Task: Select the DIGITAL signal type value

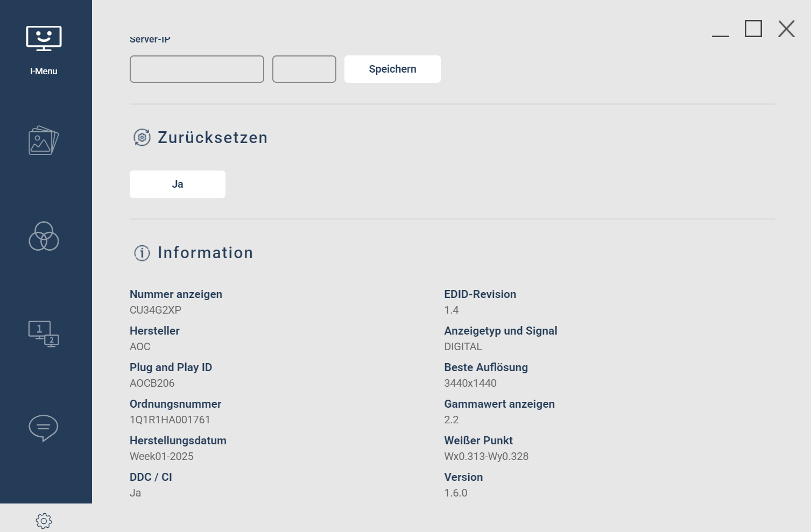Action: click(463, 346)
